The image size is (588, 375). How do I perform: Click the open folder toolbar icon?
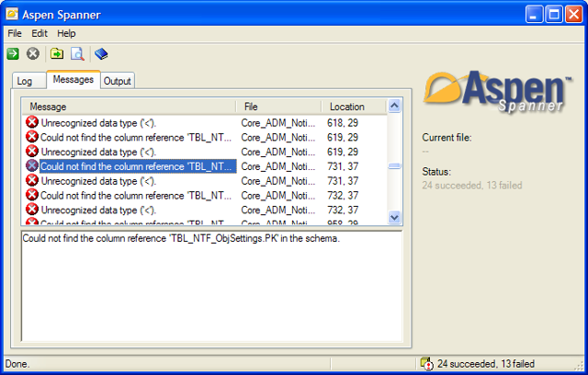(57, 53)
